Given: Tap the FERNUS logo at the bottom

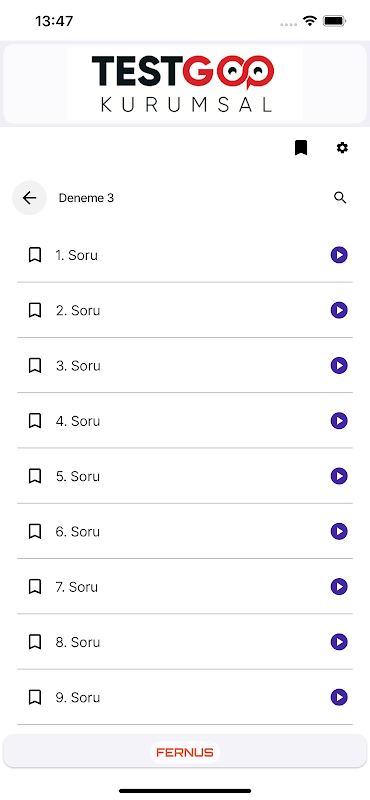Looking at the screenshot, I should (185, 753).
